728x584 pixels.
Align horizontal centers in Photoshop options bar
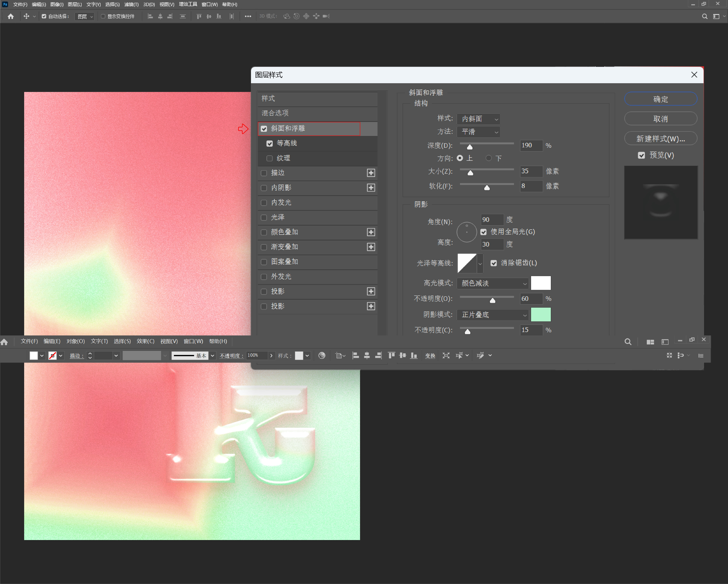click(x=160, y=16)
